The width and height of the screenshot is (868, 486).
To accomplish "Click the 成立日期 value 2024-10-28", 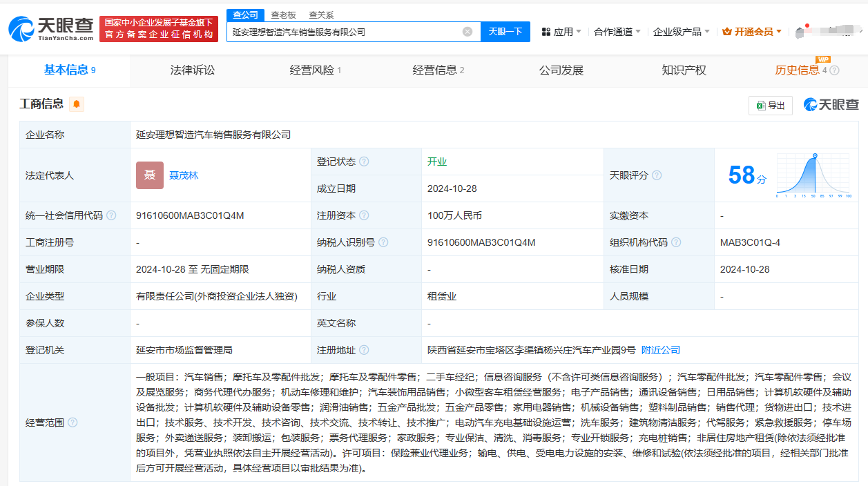I will [452, 188].
